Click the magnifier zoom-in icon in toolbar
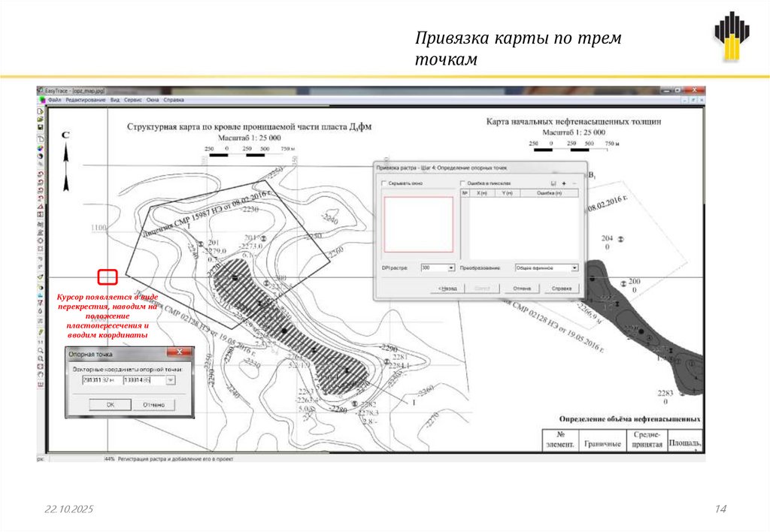The height and width of the screenshot is (532, 770). coord(41,350)
